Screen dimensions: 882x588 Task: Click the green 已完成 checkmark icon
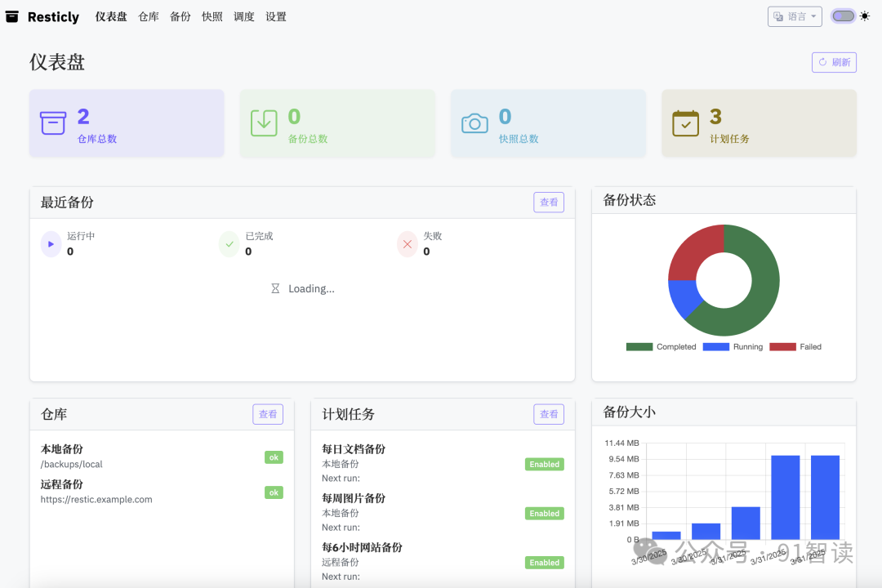(229, 243)
